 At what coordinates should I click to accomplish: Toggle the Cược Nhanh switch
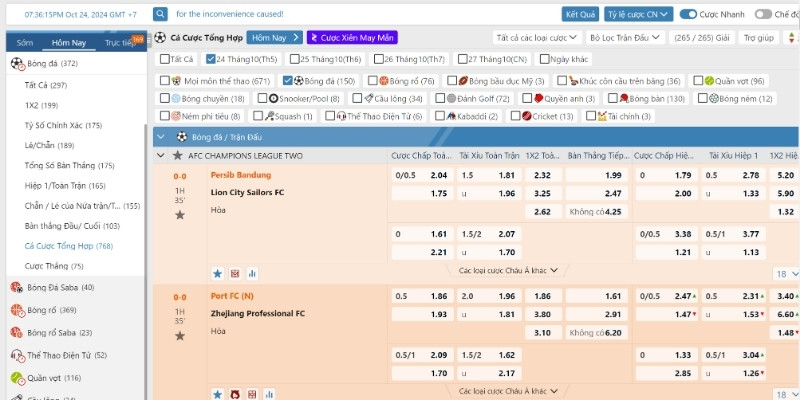[x=689, y=14]
